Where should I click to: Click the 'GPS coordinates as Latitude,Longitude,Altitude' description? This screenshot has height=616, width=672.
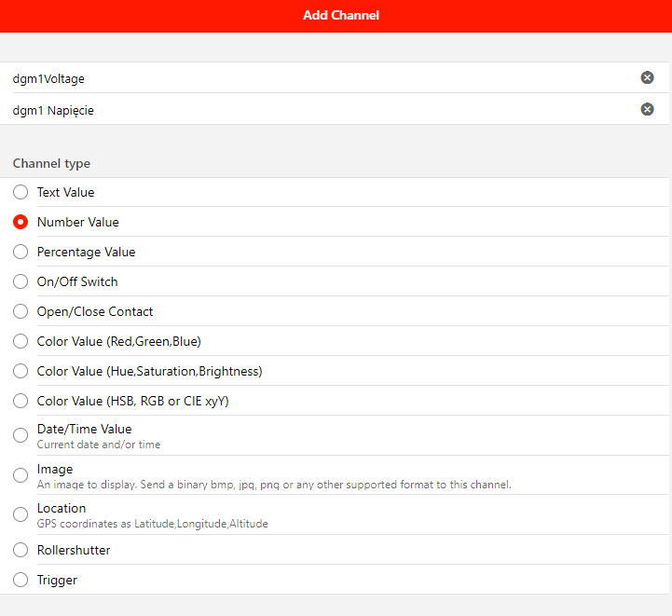coord(152,524)
